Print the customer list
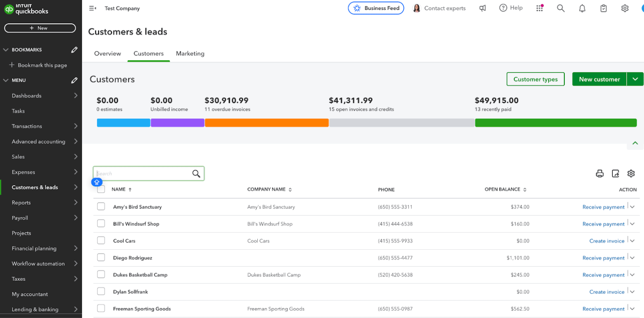644x318 pixels. 600,174
